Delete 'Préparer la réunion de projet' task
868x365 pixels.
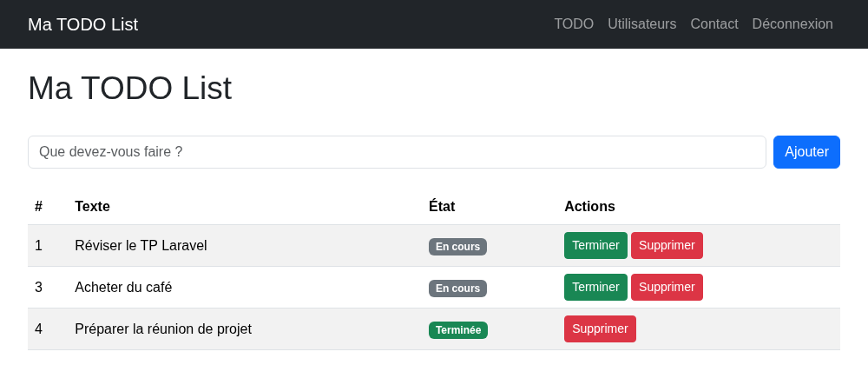[x=600, y=329]
